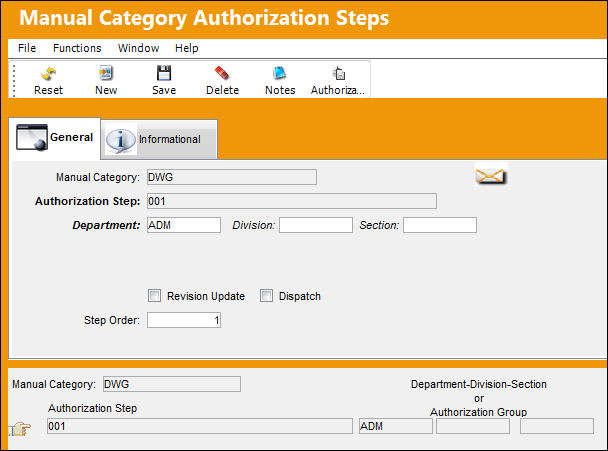
Task: Open the Notes toolbar icon
Action: tap(280, 73)
